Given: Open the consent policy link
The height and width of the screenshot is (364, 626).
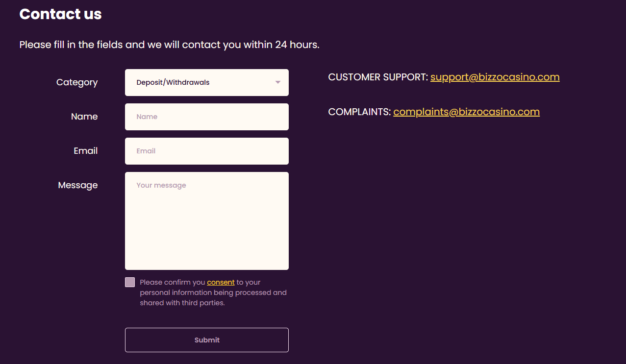Looking at the screenshot, I should pos(221,282).
